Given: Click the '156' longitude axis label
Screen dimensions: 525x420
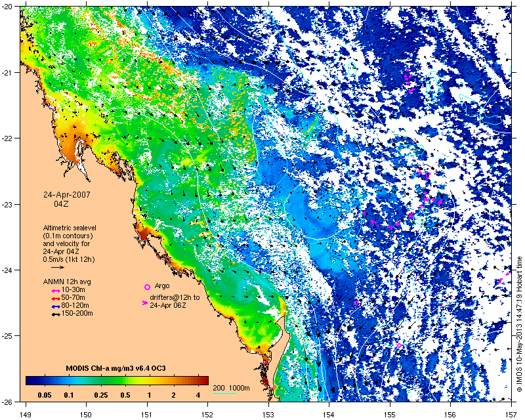Looking at the screenshot, I should tap(451, 414).
